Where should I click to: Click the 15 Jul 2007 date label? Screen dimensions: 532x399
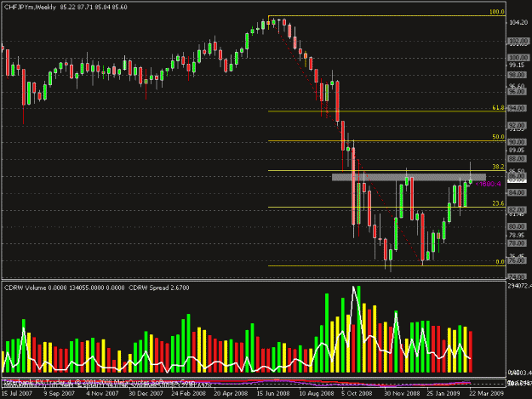[x=17, y=393]
